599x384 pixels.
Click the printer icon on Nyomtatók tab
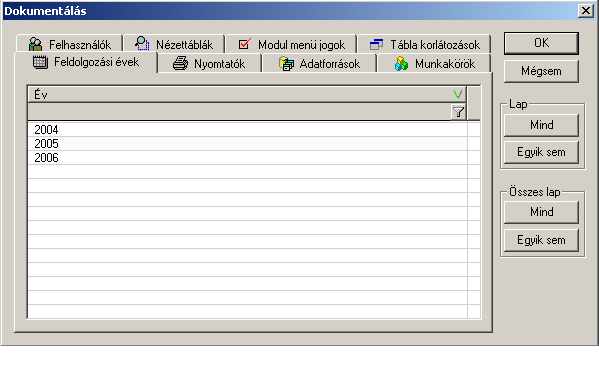tap(180, 63)
